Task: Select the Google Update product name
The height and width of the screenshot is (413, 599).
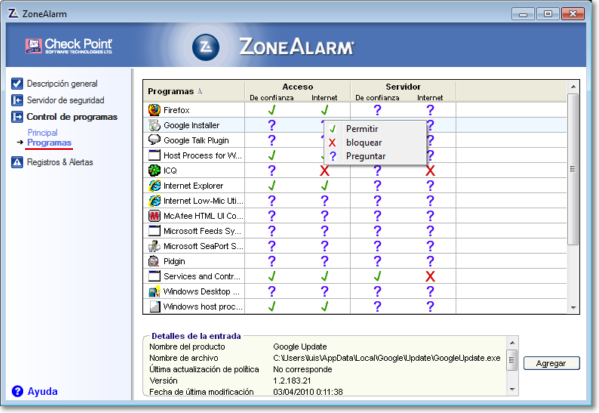Action: click(x=300, y=347)
